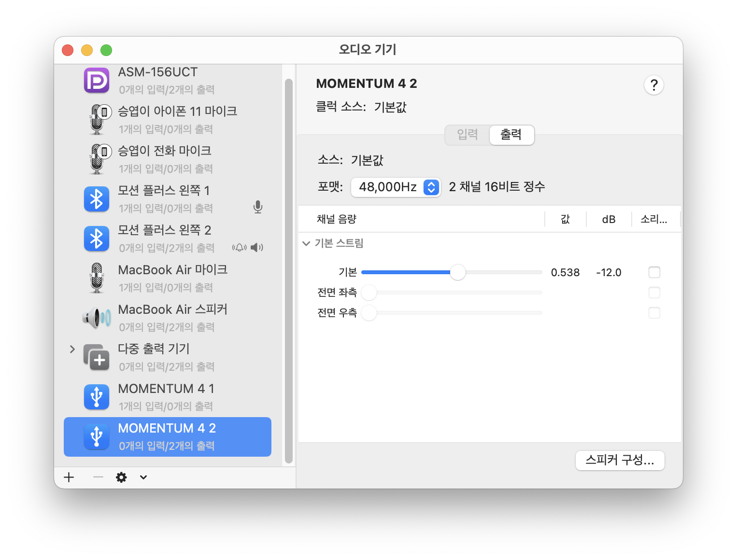Screen dimensions: 737x560
Task: Click the 전면 좌측 volume slider
Action: 452,293
